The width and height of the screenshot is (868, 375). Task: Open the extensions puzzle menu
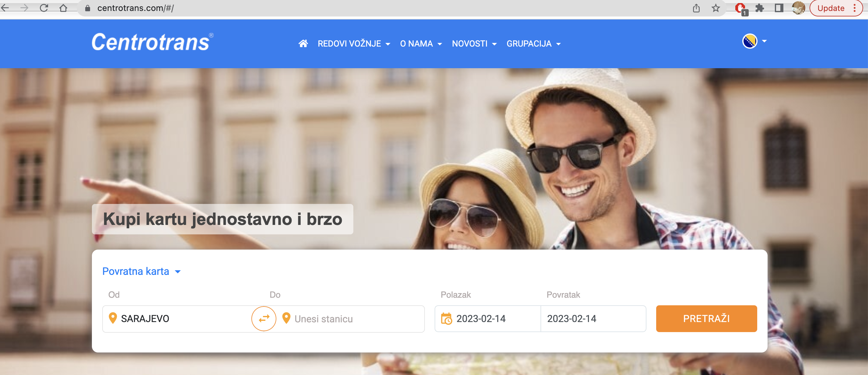(x=760, y=8)
